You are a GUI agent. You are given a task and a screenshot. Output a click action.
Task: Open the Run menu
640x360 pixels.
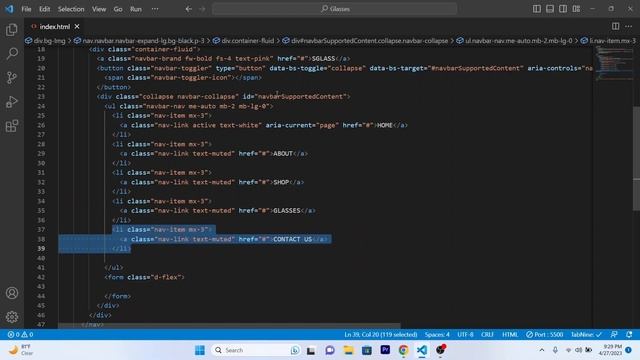[136, 9]
